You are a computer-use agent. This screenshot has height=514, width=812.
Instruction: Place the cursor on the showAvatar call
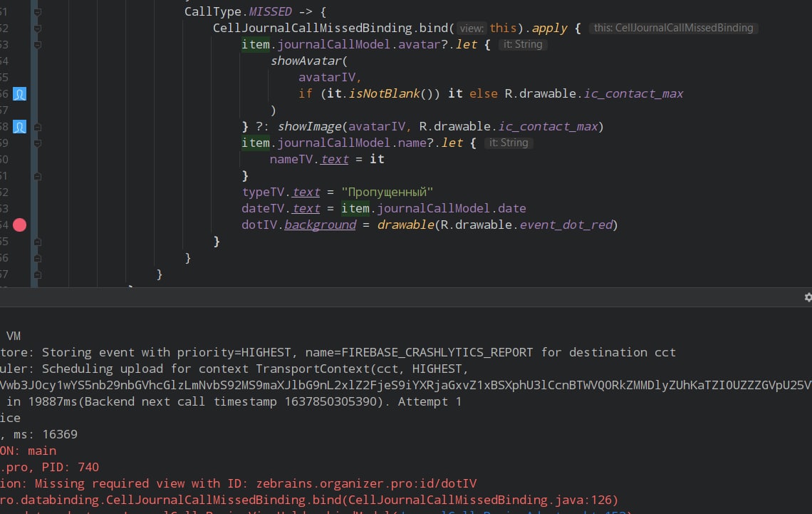[x=306, y=61]
